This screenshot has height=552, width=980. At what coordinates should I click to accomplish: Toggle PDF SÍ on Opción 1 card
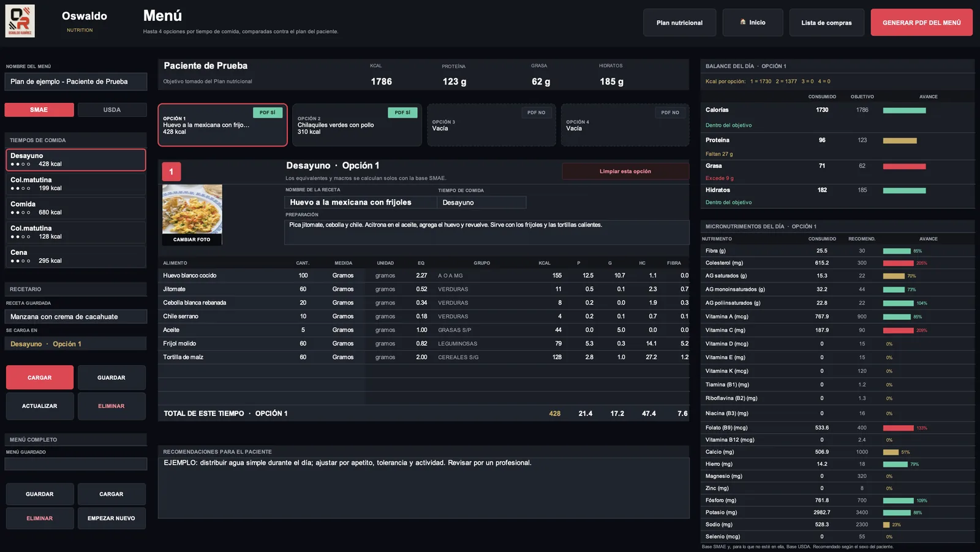(268, 113)
